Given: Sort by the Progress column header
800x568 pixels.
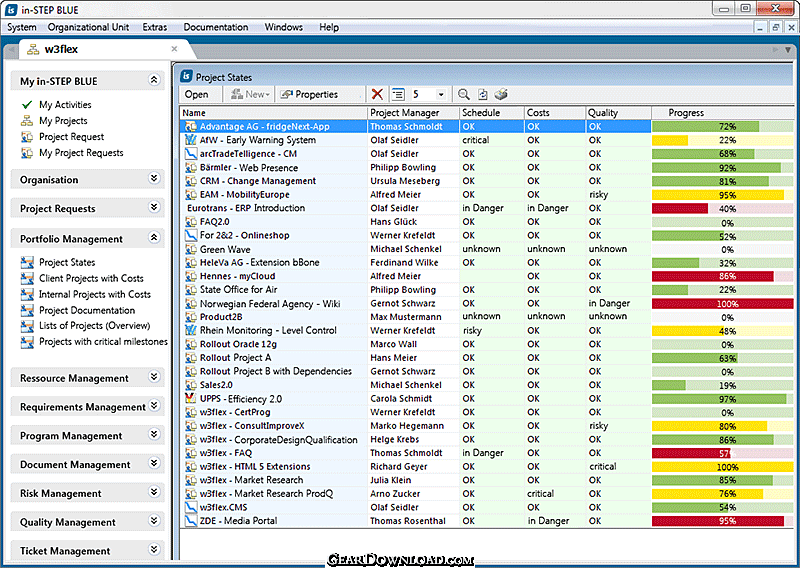Looking at the screenshot, I should 723,113.
